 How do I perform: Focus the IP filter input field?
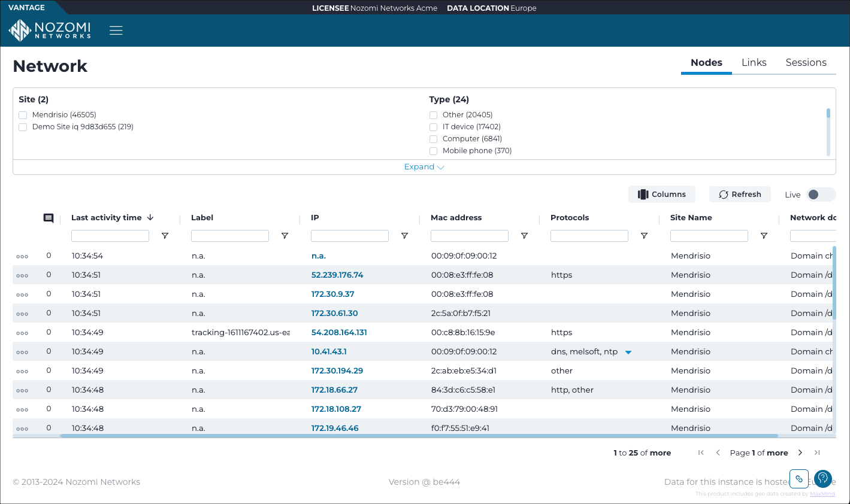(350, 236)
